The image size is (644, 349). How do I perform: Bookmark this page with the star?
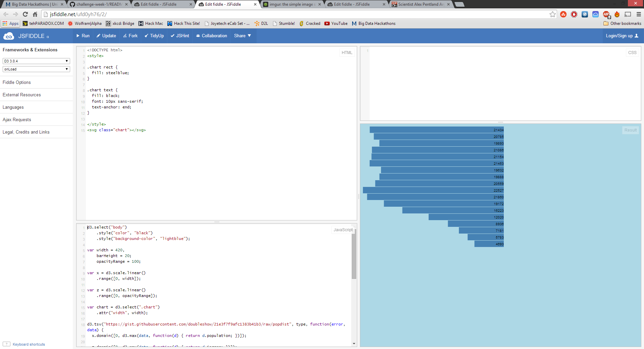(552, 14)
